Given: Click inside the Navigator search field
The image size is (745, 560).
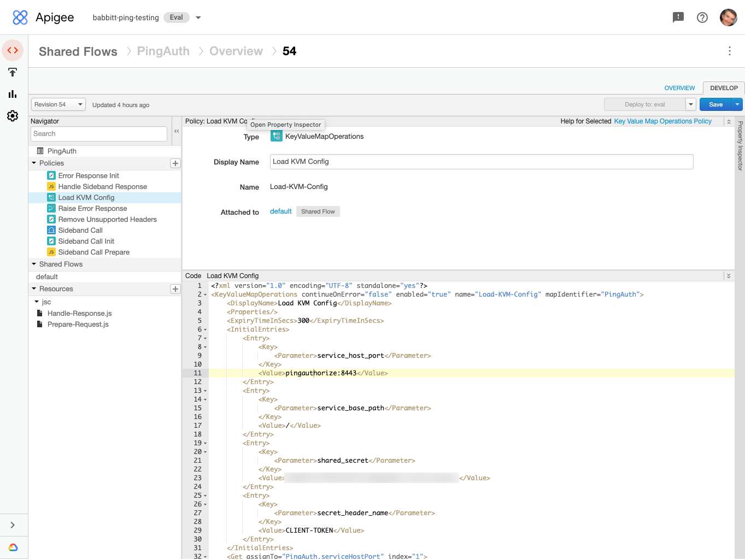Looking at the screenshot, I should pyautogui.click(x=98, y=133).
